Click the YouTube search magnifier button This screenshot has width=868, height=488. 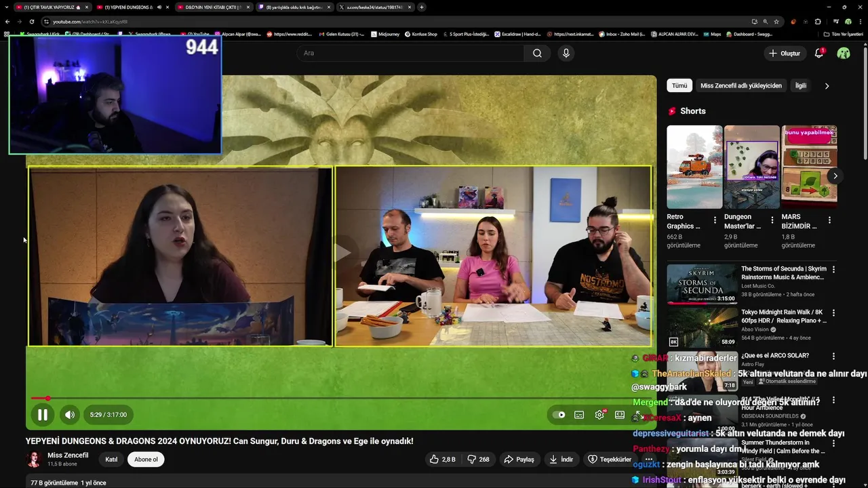pos(537,54)
